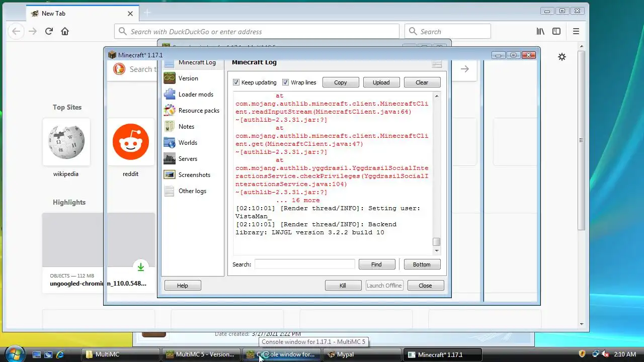Click log scrollbar down arrow
The image size is (644, 362).
436,250
